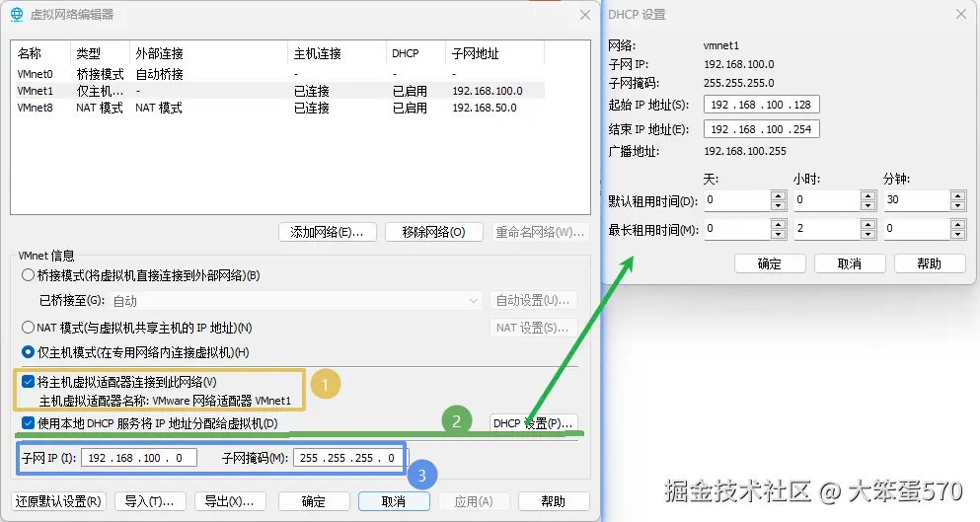
Task: Click the 结束 IP 地址 field in DHCP settings
Action: 761,129
